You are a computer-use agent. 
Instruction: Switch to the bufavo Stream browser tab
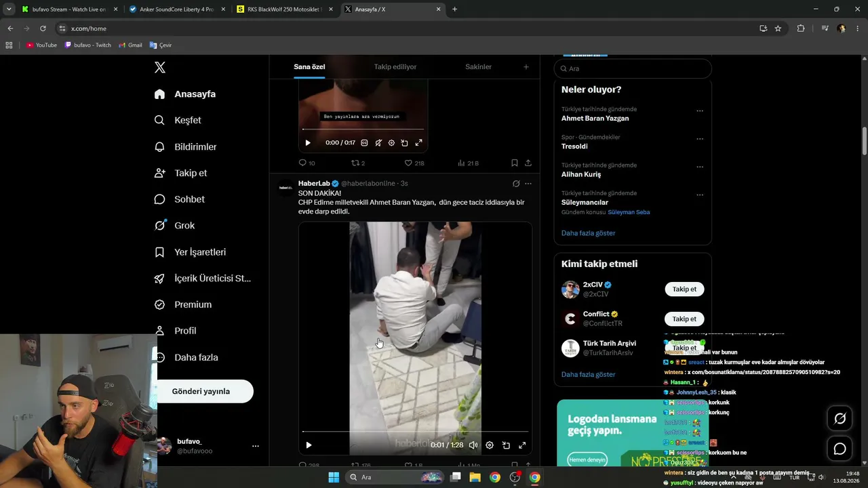tap(70, 9)
